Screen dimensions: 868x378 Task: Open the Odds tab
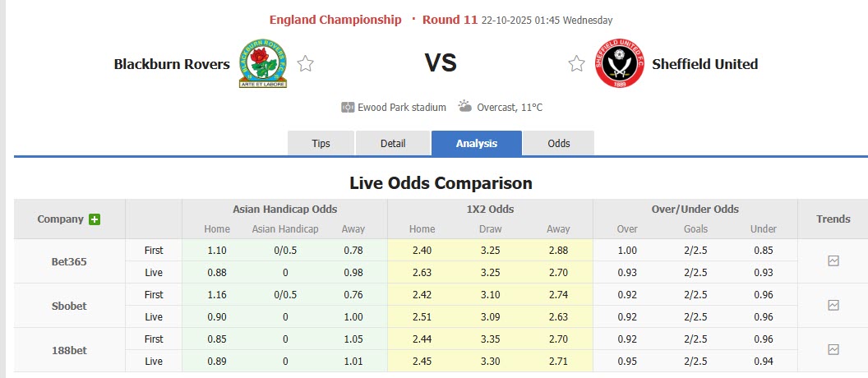pyautogui.click(x=559, y=143)
